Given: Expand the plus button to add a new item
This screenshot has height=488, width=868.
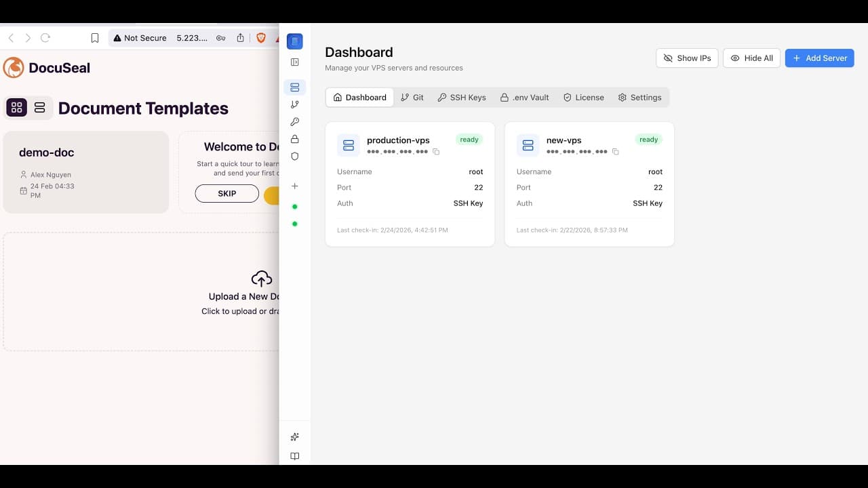Looking at the screenshot, I should click(294, 186).
